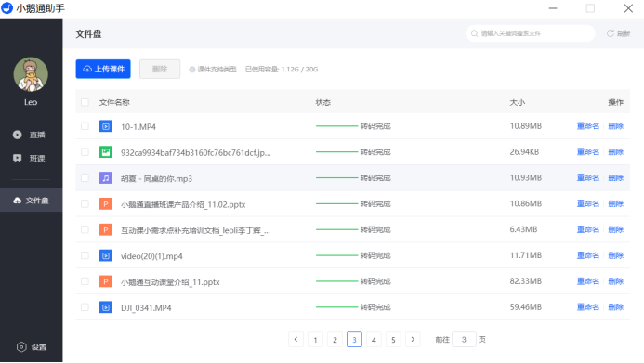Jump to page 5 in pagination
644x363 pixels.
[x=393, y=340]
